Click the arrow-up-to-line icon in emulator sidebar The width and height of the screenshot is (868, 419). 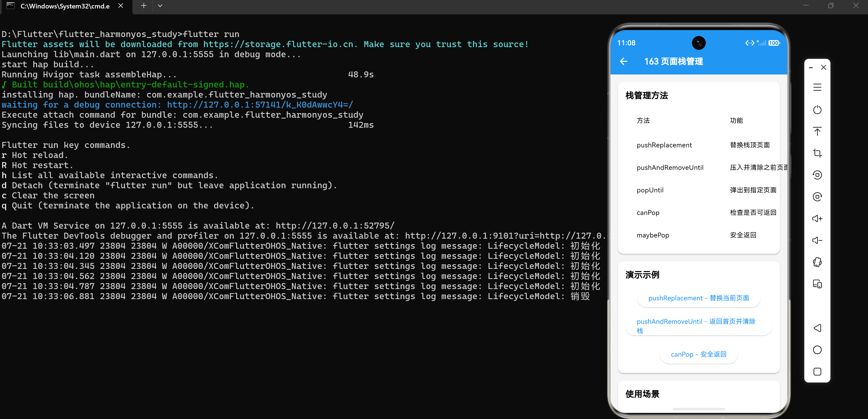(817, 131)
